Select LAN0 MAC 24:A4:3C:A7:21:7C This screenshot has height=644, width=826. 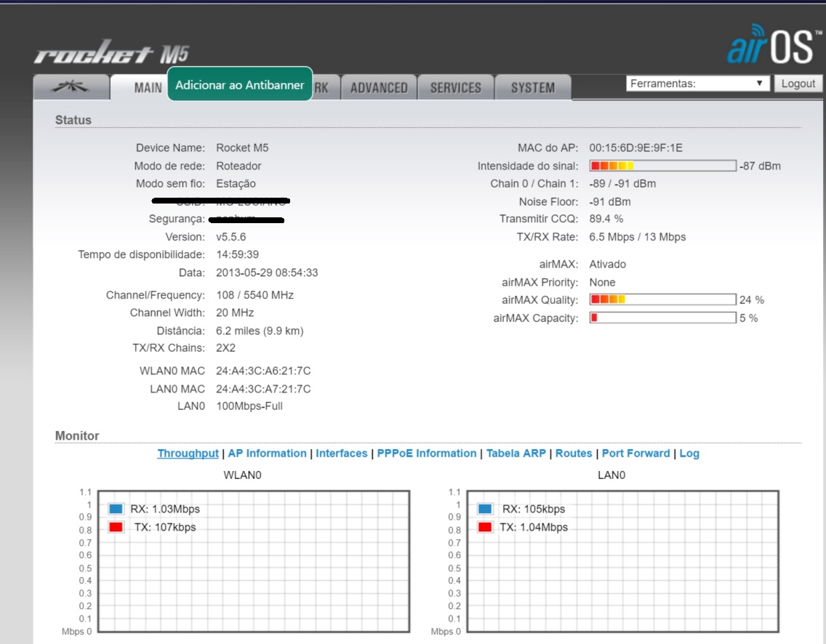(263, 389)
